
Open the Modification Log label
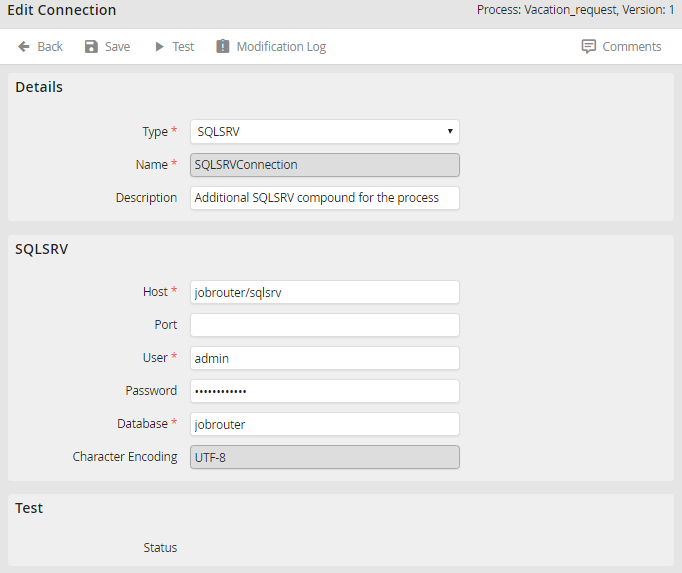[281, 47]
